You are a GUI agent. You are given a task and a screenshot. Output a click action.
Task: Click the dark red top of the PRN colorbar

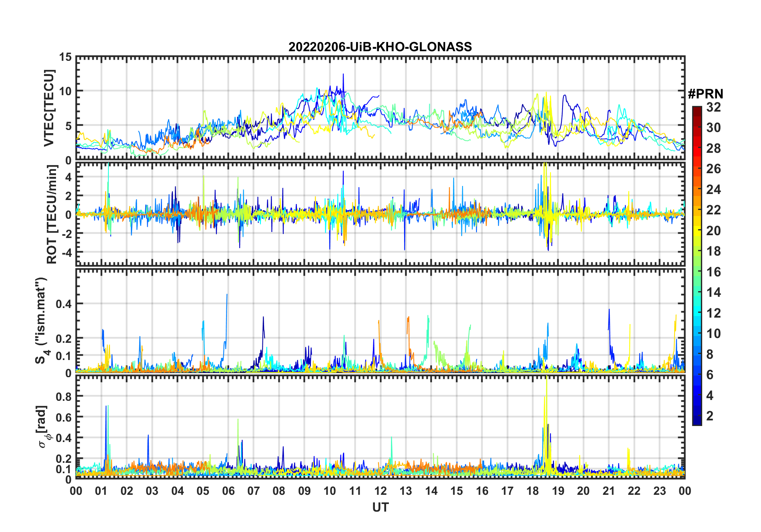tap(697, 111)
